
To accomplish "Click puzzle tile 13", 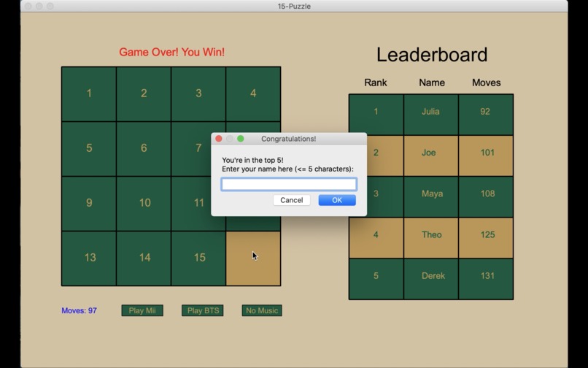I will coord(89,258).
